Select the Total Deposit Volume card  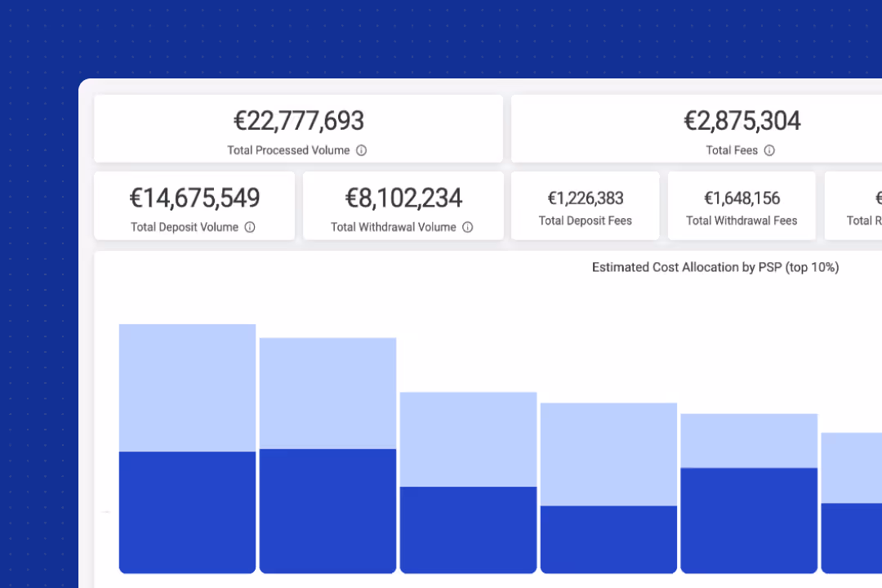coord(194,206)
